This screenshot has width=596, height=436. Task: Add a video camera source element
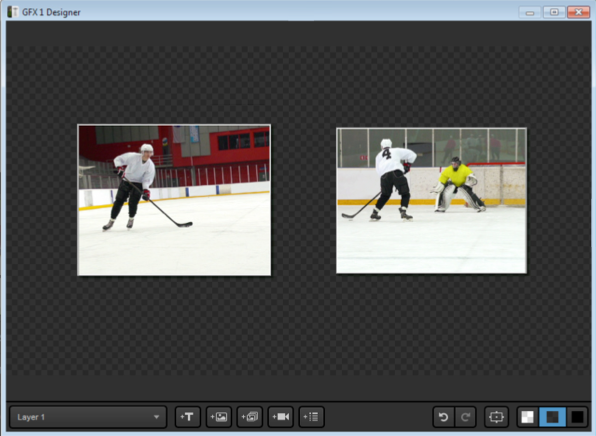(x=281, y=417)
